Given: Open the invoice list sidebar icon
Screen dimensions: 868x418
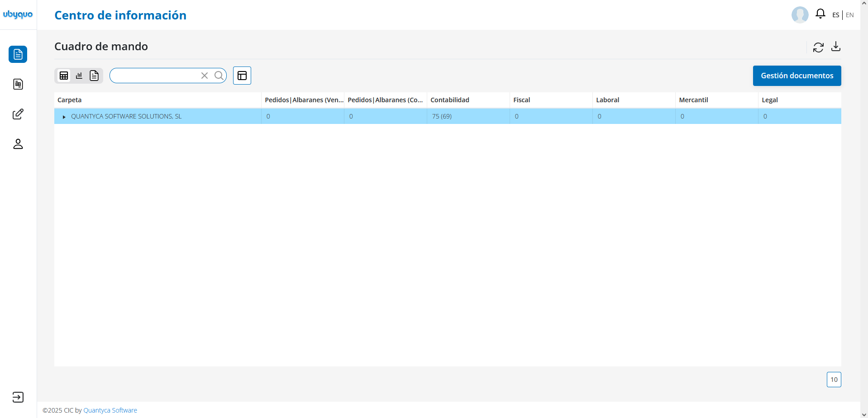Looking at the screenshot, I should 18,84.
